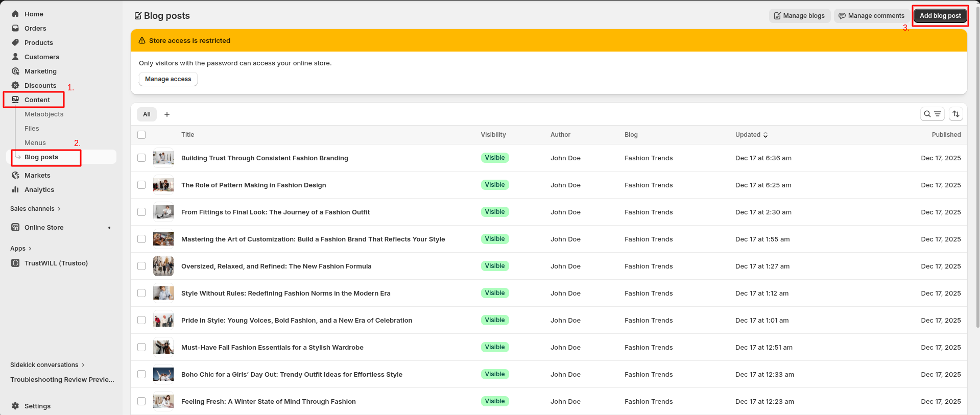Click the Analytics bar chart icon
The width and height of the screenshot is (980, 415).
pos(15,189)
